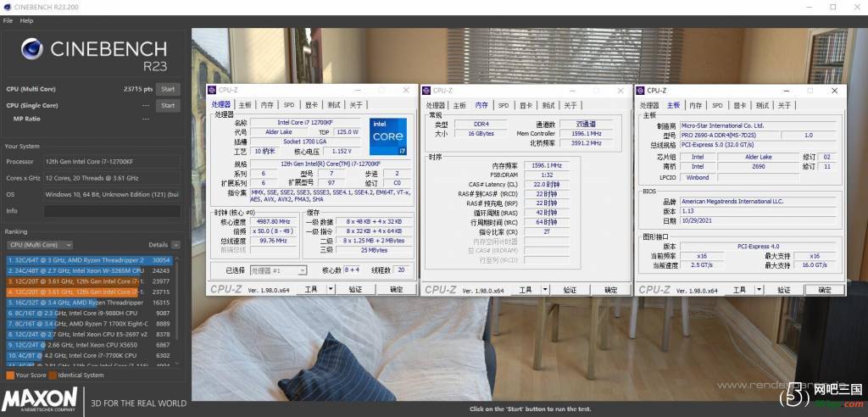The image size is (868, 417).
Task: Select the Ryzen 7 1700X ranking row
Action: pos(90,324)
